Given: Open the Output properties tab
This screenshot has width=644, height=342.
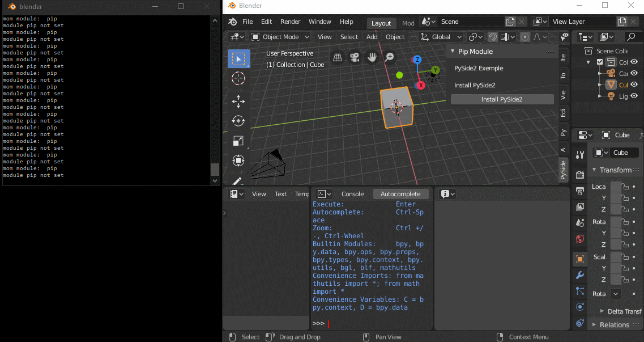Looking at the screenshot, I should click(x=580, y=191).
